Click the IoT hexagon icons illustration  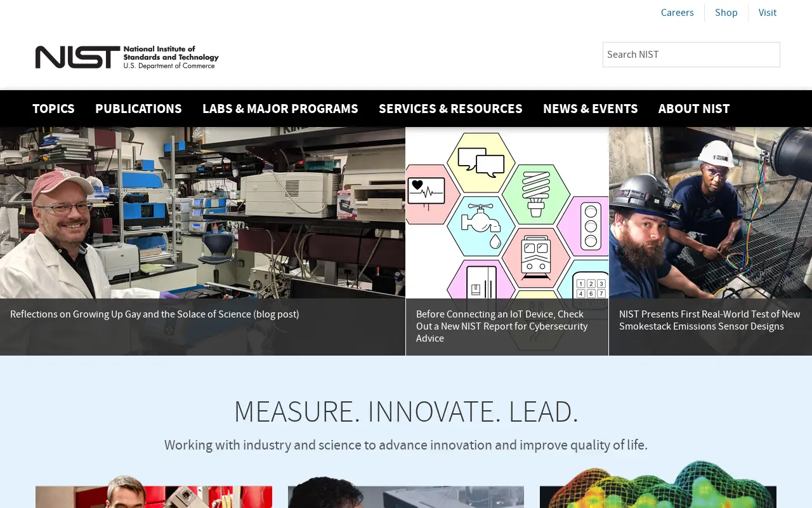[x=507, y=213]
